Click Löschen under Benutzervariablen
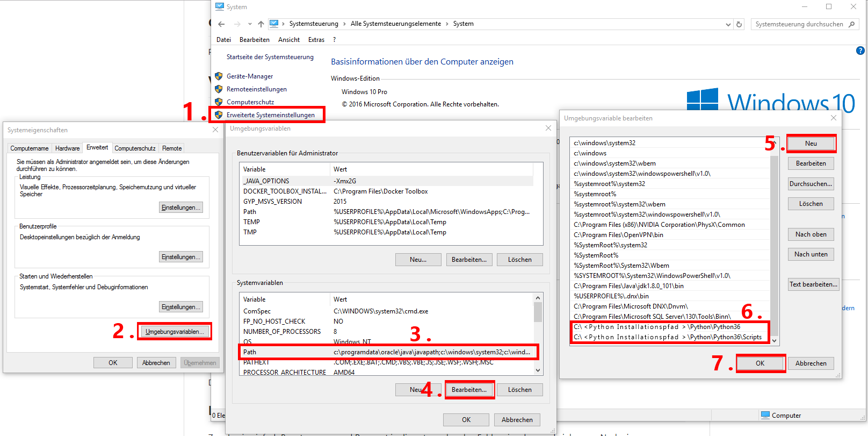Viewport: 868px width, 436px height. coord(520,260)
